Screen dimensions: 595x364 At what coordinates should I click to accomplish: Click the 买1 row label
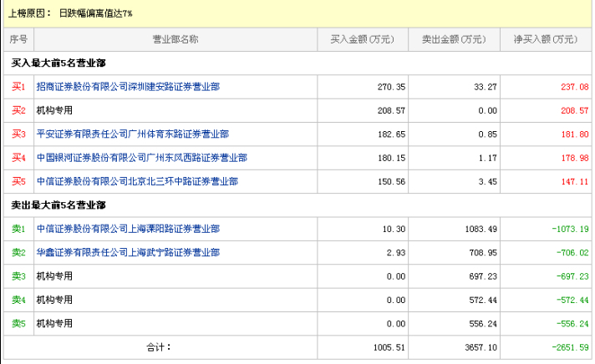(x=18, y=87)
